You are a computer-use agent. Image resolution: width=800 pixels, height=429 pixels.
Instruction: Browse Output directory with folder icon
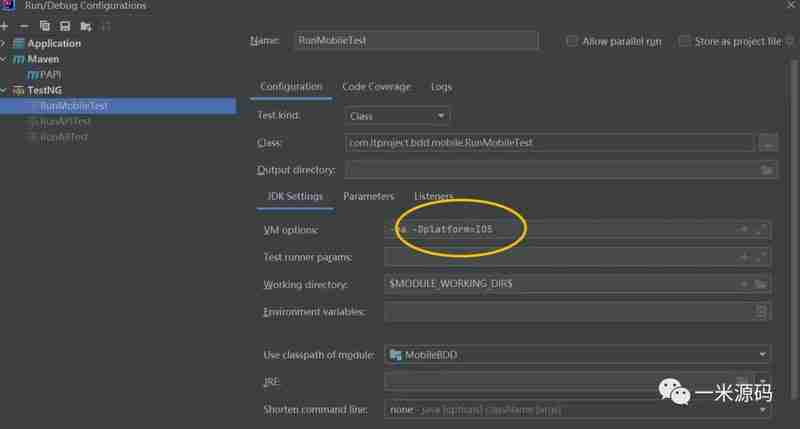(766, 170)
